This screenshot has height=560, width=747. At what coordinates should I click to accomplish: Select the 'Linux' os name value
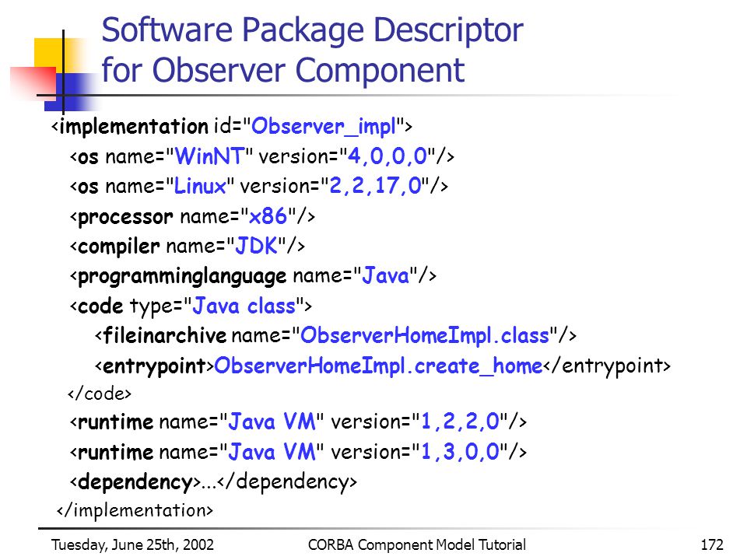coord(200,186)
